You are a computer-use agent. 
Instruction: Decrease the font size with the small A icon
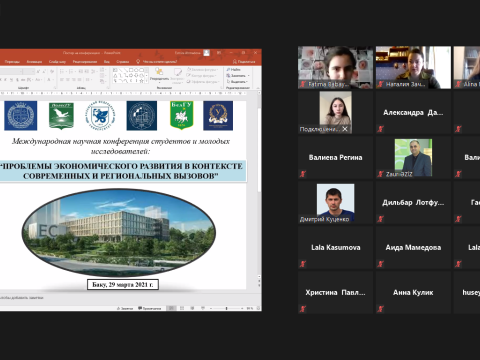pos(44,71)
